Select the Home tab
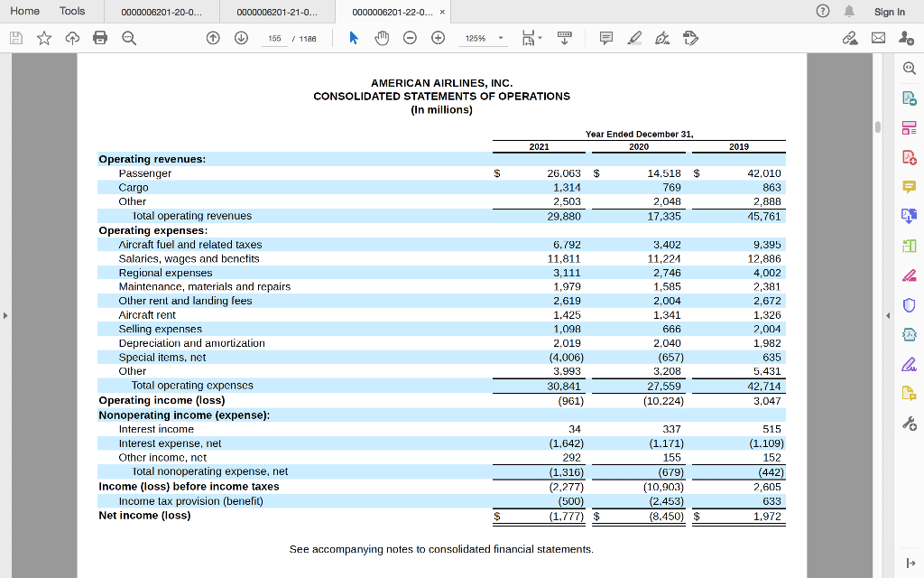The width and height of the screenshot is (924, 578). coord(24,11)
